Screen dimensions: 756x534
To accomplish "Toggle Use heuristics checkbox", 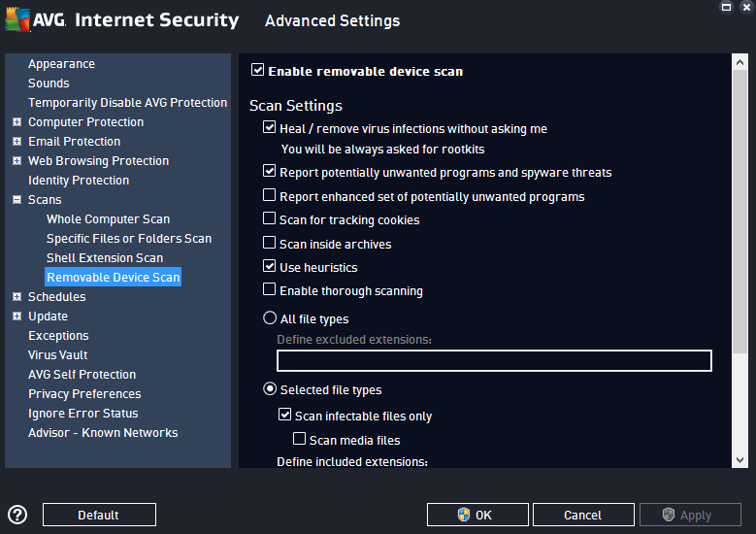I will (269, 266).
